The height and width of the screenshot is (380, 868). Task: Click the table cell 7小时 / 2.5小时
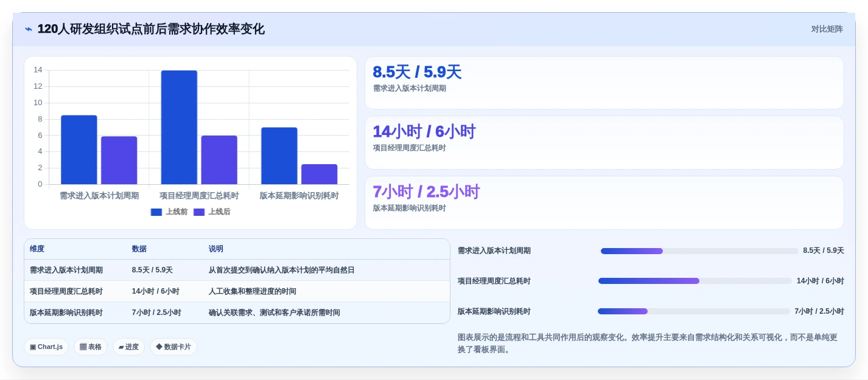[156, 313]
